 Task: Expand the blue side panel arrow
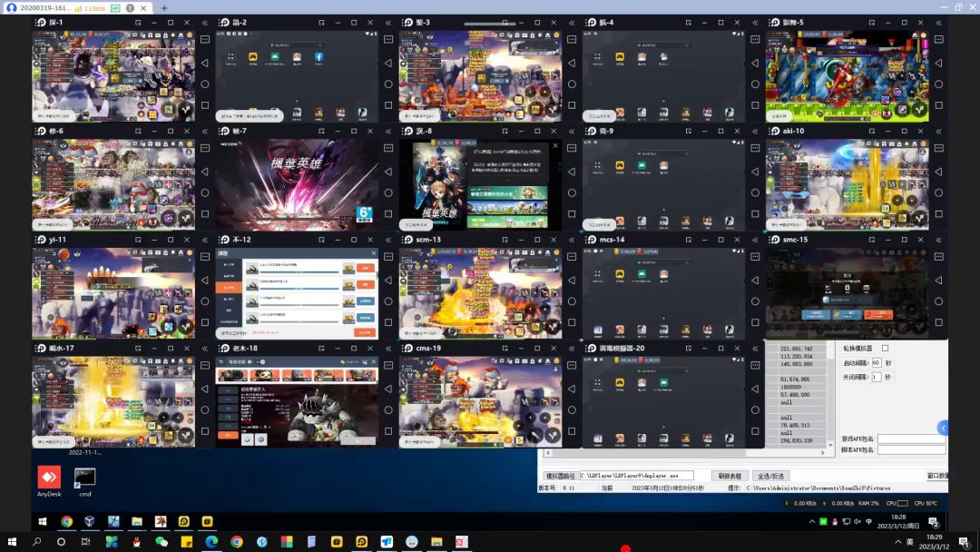pos(943,428)
